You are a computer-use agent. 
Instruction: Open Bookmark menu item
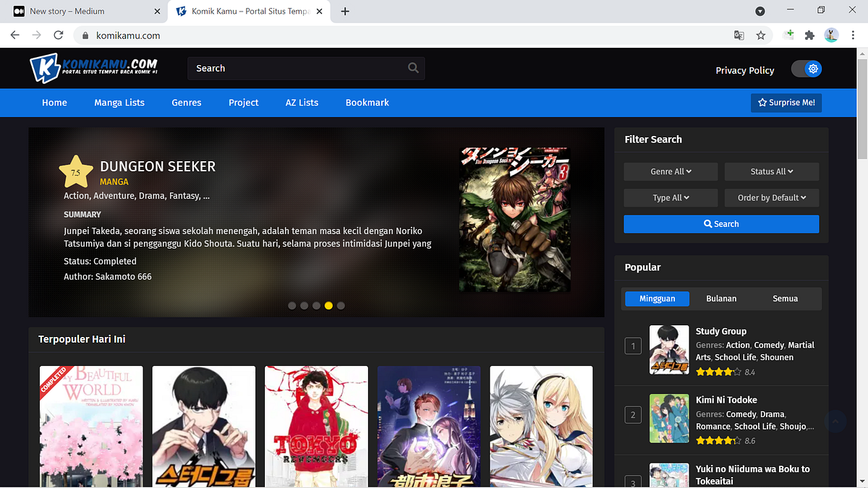367,103
